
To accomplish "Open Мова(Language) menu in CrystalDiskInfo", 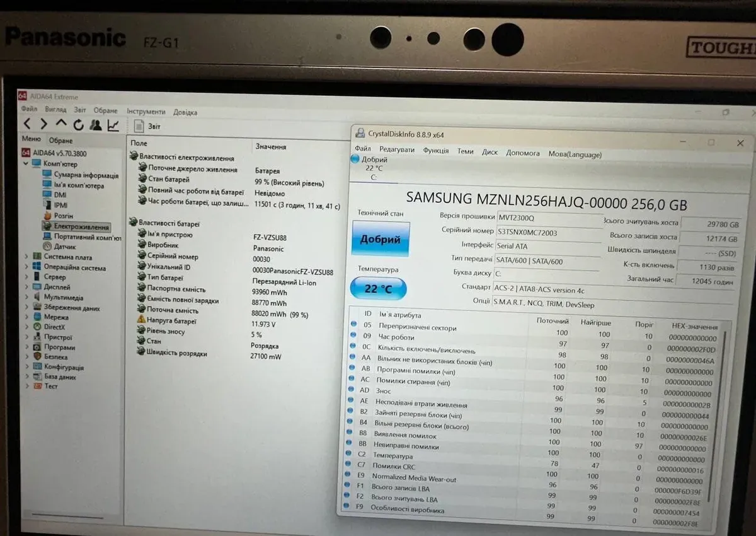I will pyautogui.click(x=575, y=154).
